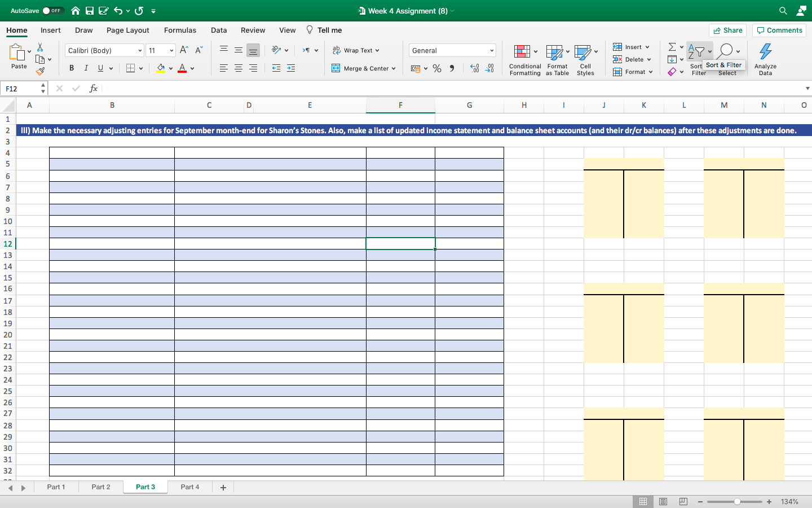Toggle AutoSave off switch
This screenshot has width=812, height=508.
tap(52, 11)
